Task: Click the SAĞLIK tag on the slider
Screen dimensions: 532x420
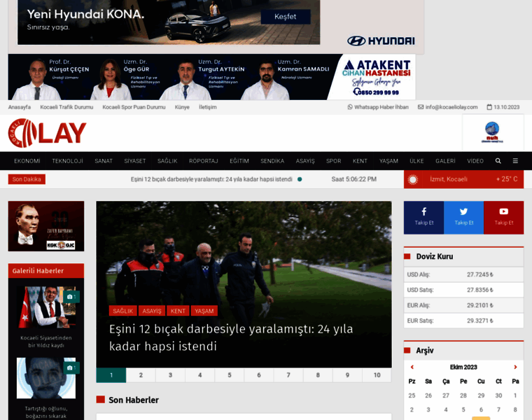Action: (122, 311)
